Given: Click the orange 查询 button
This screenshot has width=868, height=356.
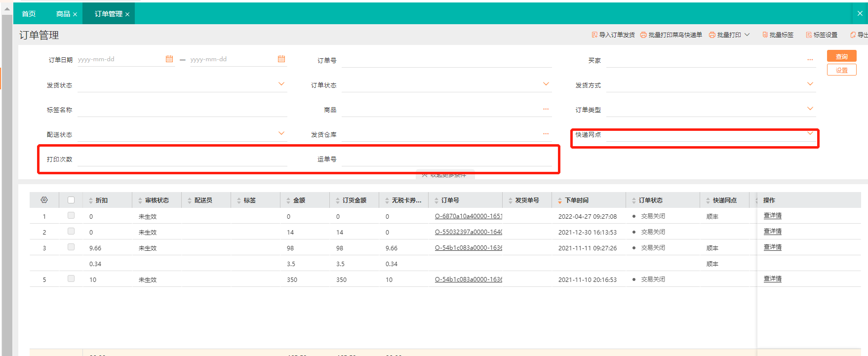Looking at the screenshot, I should coord(841,56).
